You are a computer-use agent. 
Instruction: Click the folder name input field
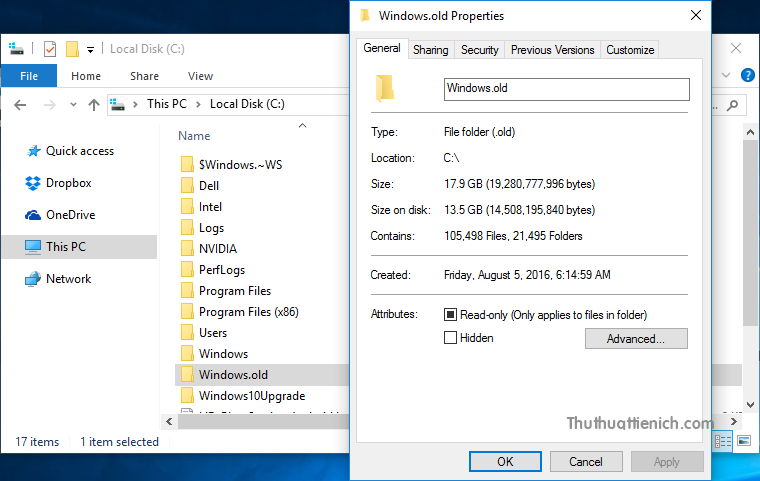coord(567,89)
